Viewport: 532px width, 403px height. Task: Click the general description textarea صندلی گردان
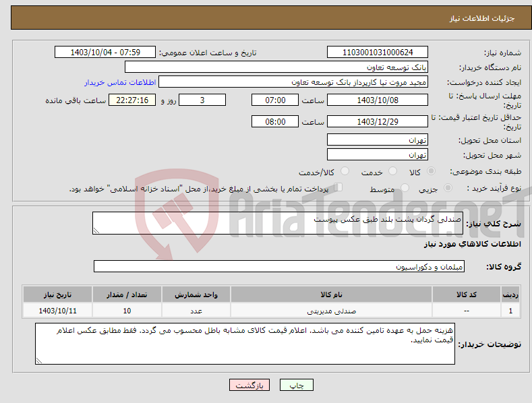278,223
